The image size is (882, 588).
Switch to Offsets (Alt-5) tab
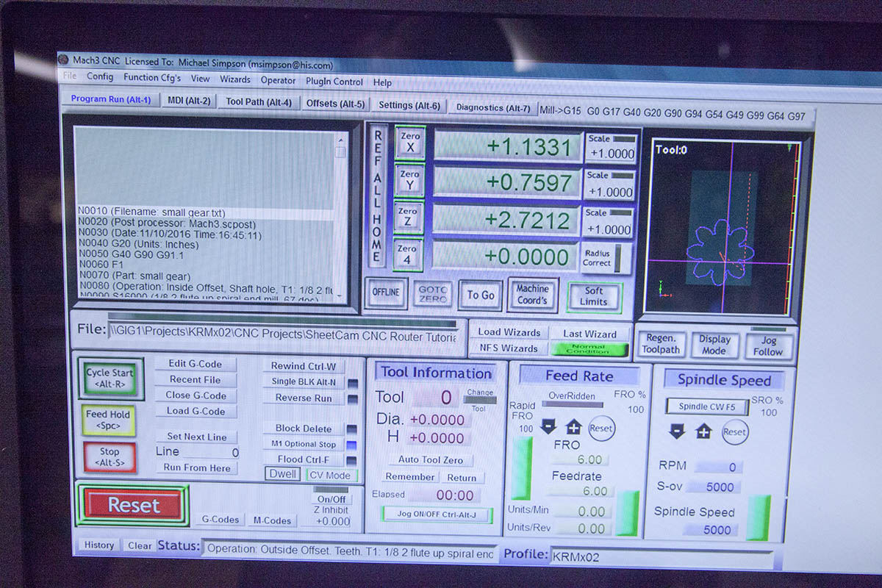pos(335,104)
